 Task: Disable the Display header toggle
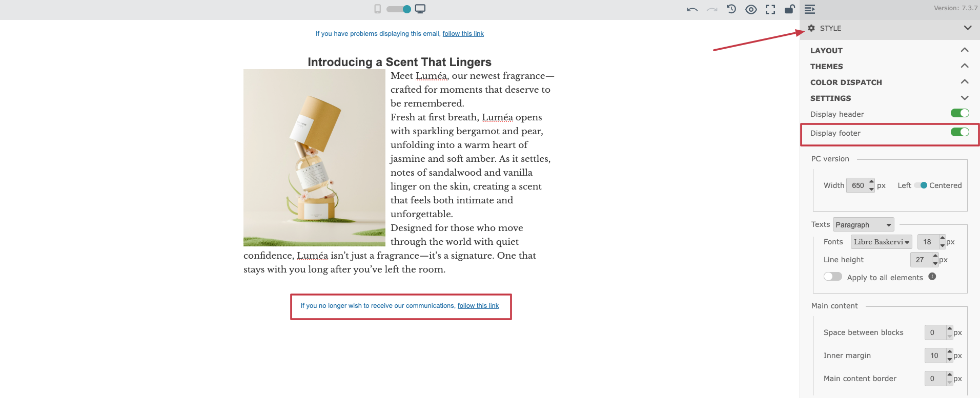click(x=959, y=113)
